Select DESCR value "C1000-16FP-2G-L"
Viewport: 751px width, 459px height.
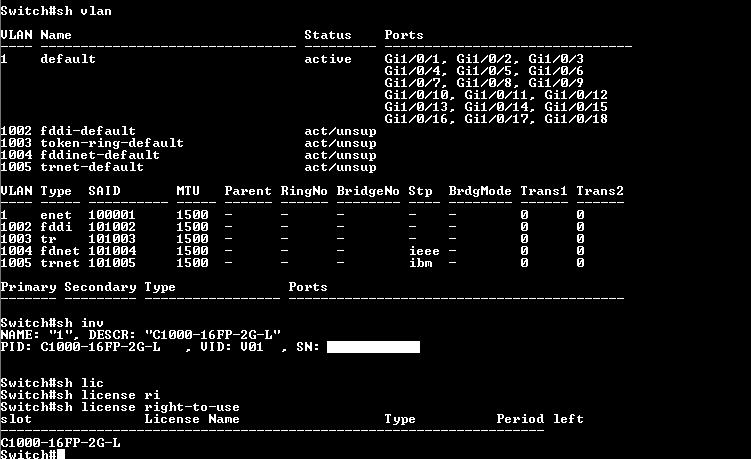click(213, 334)
